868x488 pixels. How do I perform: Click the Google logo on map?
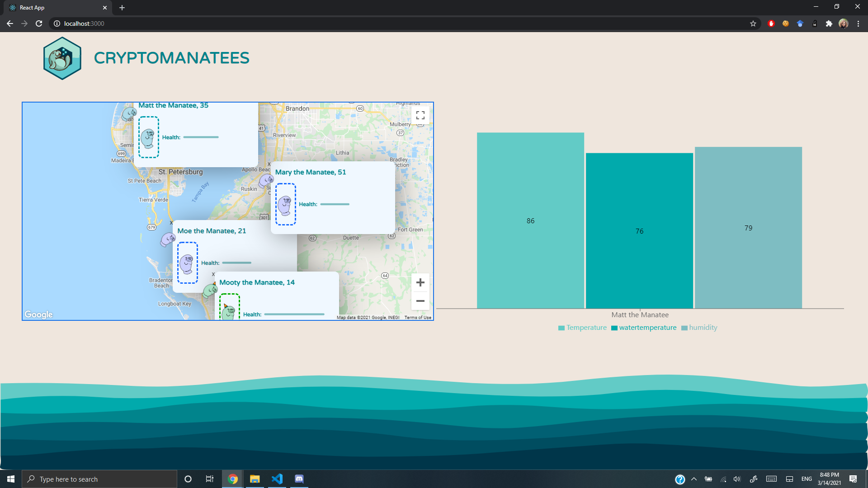click(x=38, y=314)
